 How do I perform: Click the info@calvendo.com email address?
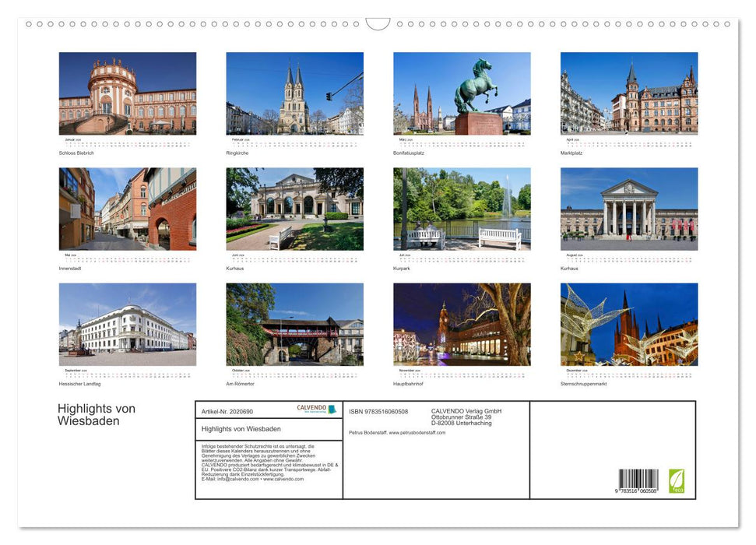point(237,479)
